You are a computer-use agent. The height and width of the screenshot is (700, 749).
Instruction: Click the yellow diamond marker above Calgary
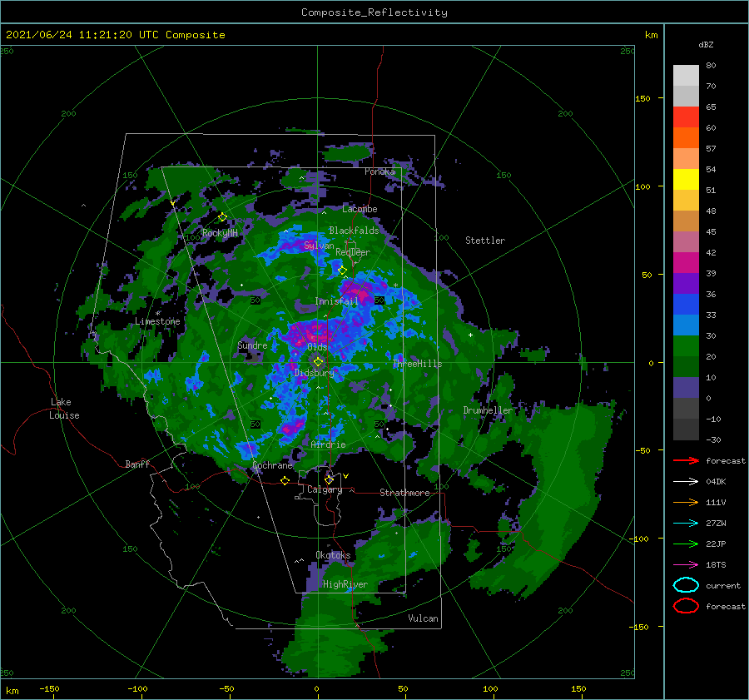click(329, 479)
